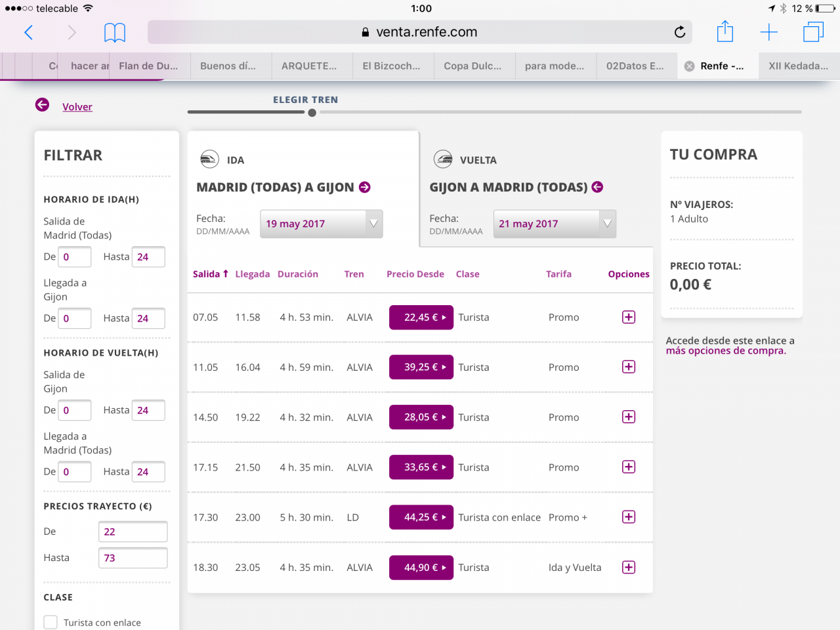
Task: Edit minimum price field showing 22
Action: point(133,532)
